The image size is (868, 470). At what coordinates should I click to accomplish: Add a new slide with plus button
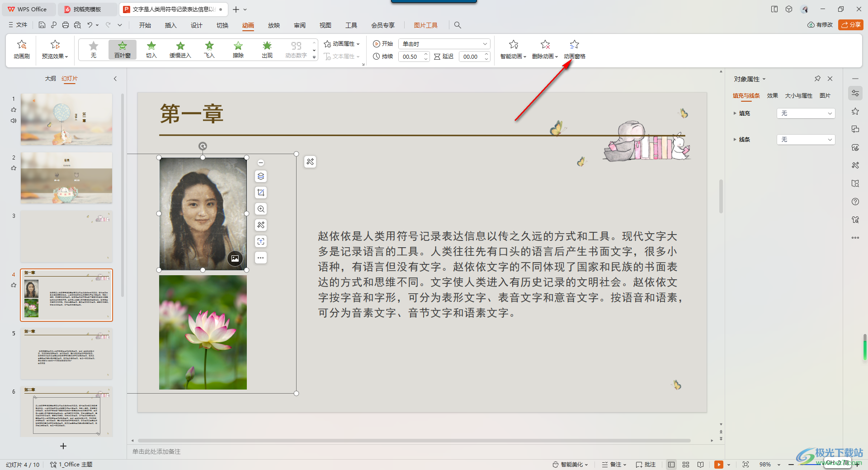[63, 446]
